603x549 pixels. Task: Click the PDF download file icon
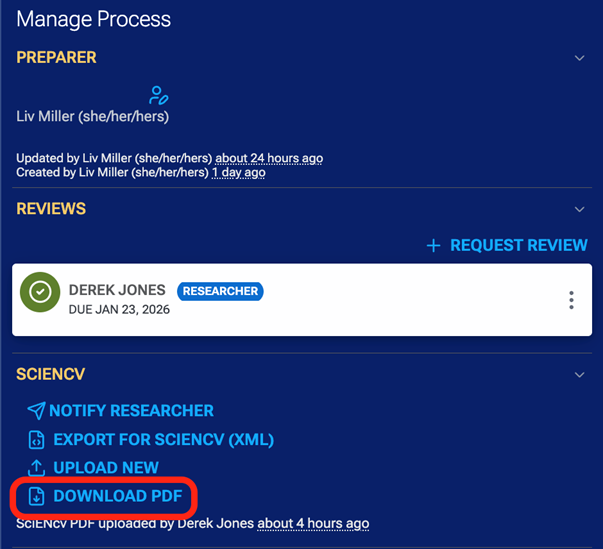(x=36, y=496)
